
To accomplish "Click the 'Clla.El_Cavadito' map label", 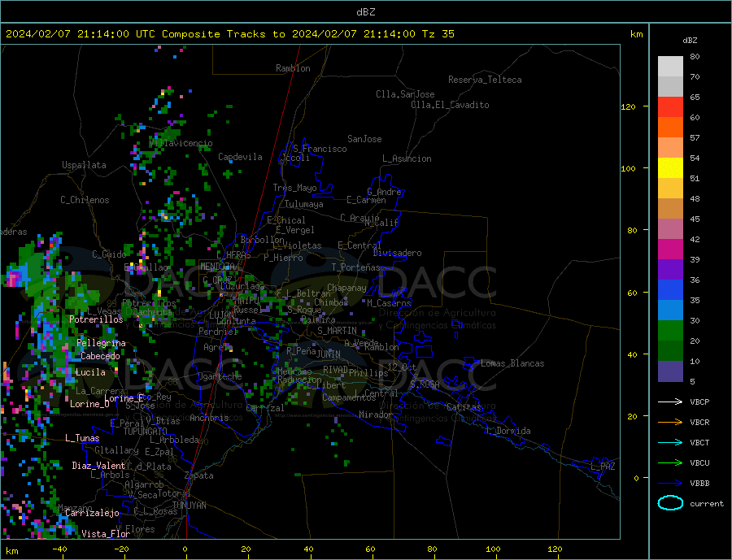I will (x=450, y=105).
